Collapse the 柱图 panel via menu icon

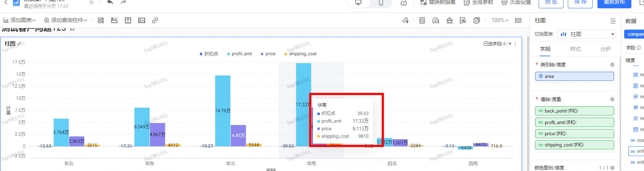[613, 21]
